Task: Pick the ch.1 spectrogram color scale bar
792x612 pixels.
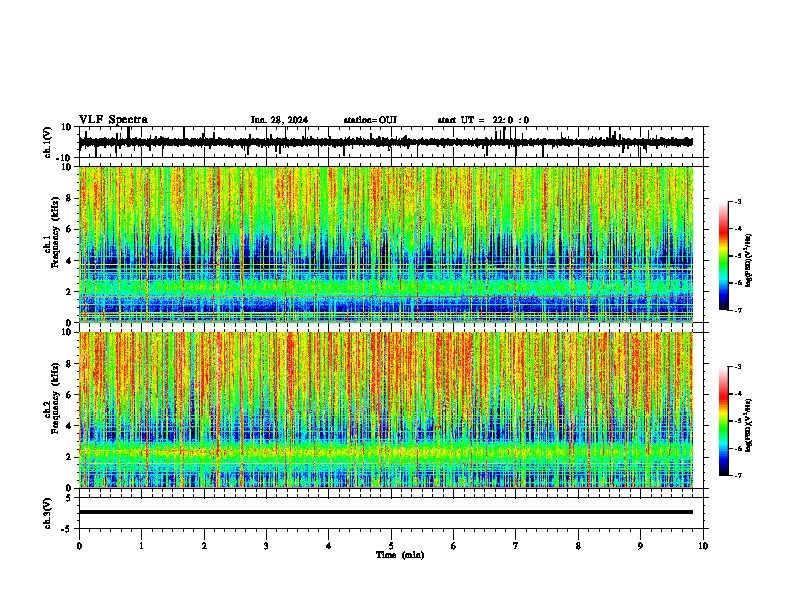Action: [723, 256]
